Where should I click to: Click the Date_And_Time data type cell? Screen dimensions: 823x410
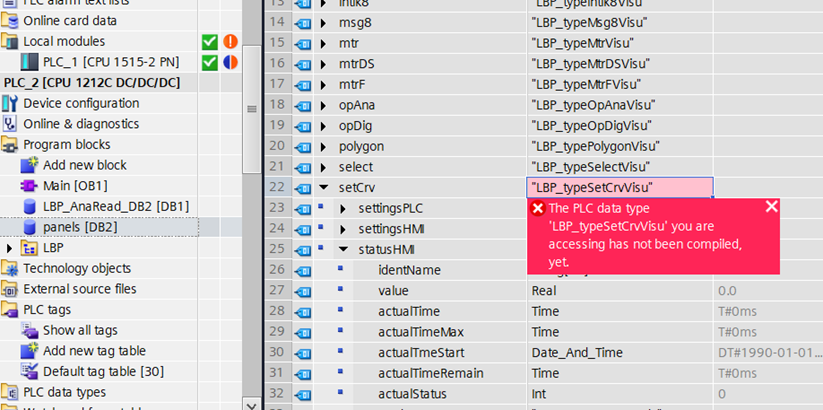620,353
